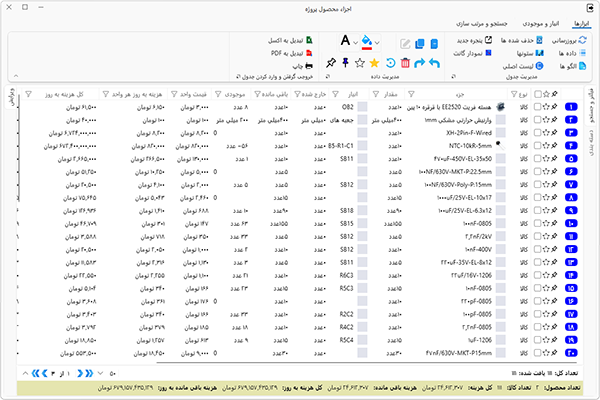
Task: Click the paint bucket fill color swatch
Action: click(369, 41)
